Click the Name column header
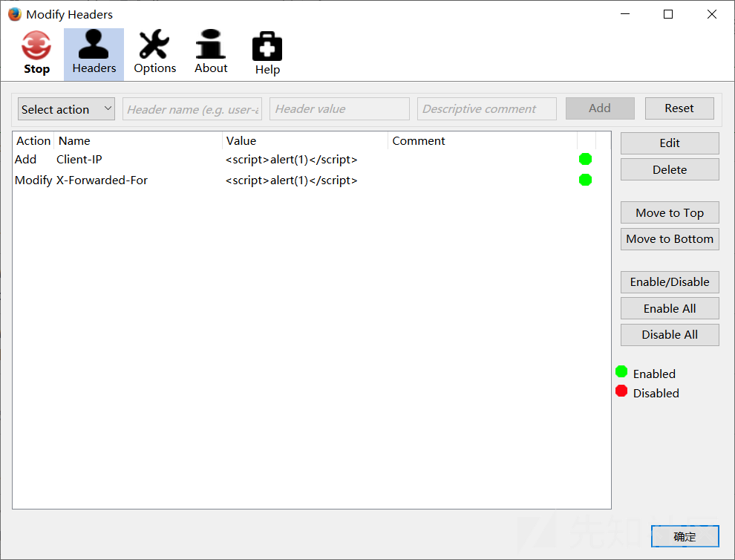The height and width of the screenshot is (560, 735). tap(138, 140)
